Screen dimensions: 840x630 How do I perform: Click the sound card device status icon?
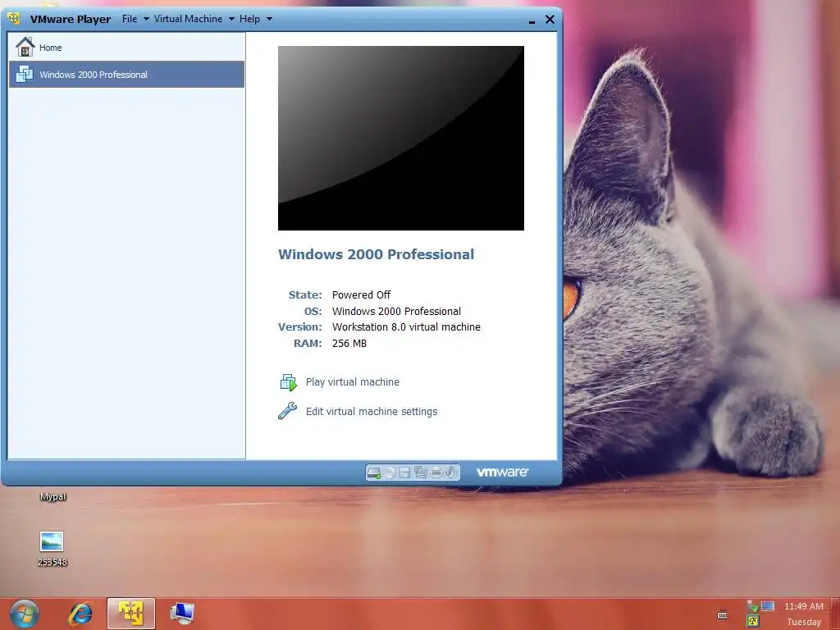pos(451,472)
